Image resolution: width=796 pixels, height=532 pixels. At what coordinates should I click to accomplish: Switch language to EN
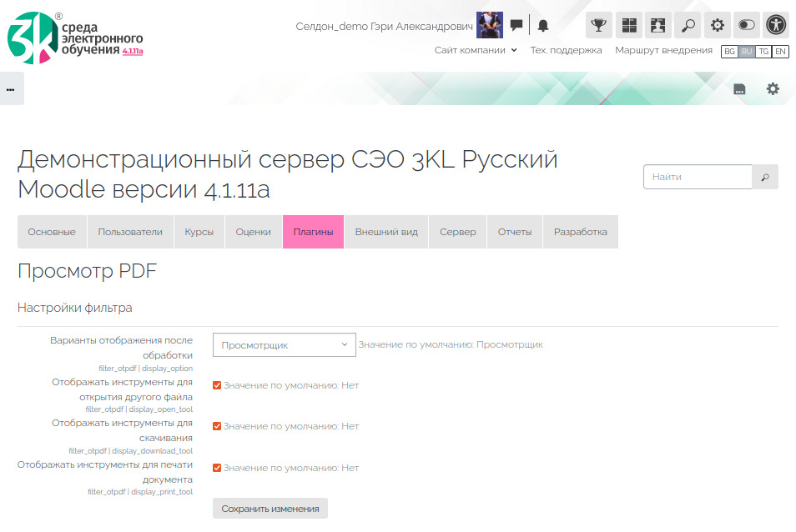[780, 51]
